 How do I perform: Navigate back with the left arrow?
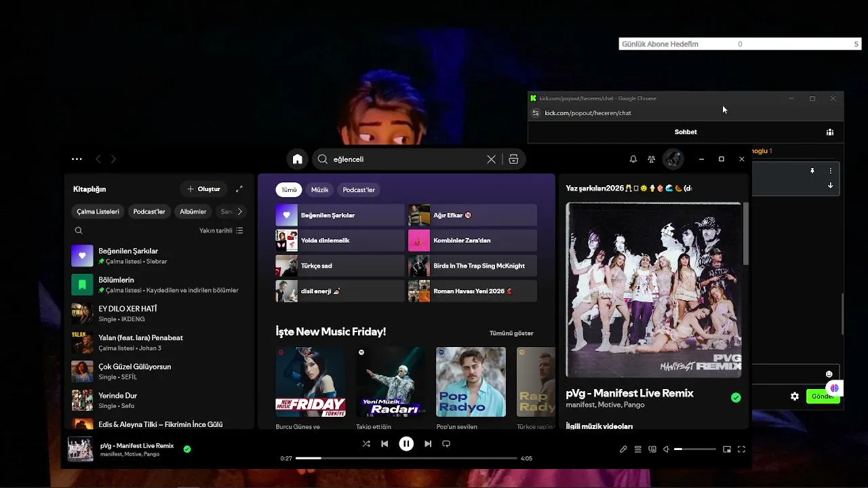tap(98, 159)
